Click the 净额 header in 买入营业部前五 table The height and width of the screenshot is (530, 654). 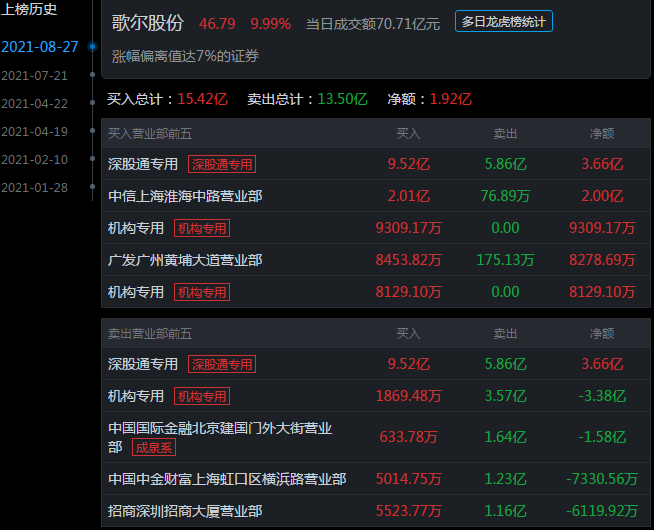pyautogui.click(x=602, y=133)
